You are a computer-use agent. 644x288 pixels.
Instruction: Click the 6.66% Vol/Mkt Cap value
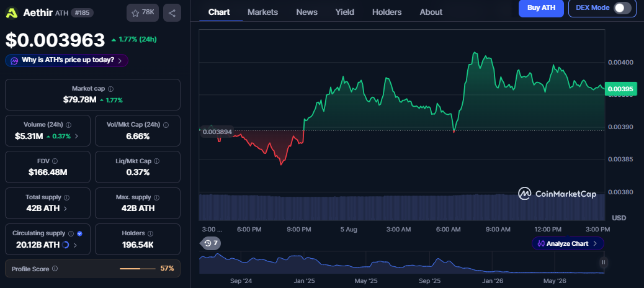[138, 136]
